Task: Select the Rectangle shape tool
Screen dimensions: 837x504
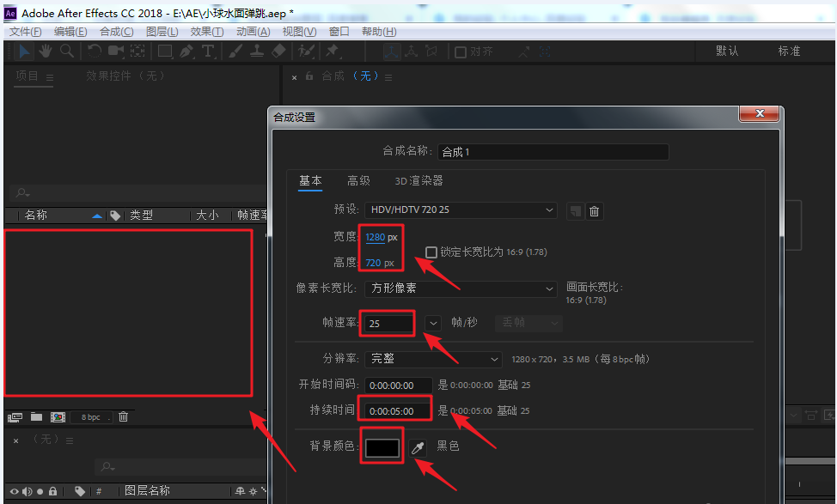Action: pyautogui.click(x=165, y=52)
